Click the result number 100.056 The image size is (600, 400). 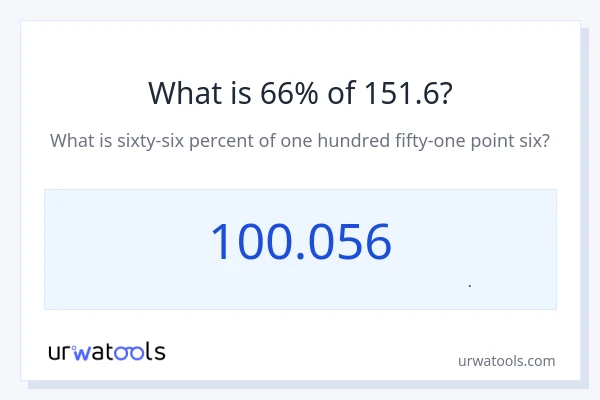[x=300, y=242]
